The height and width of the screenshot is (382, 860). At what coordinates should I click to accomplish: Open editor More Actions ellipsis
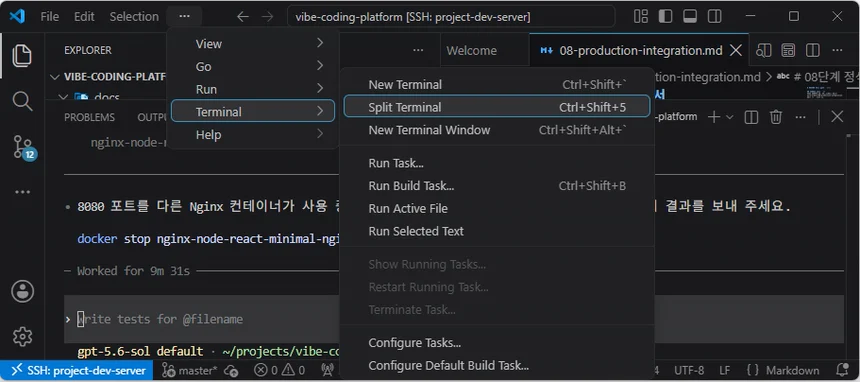[837, 50]
